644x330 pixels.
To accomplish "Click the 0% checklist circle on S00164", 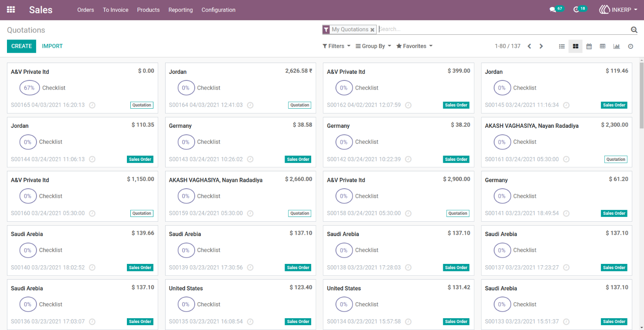I will coord(186,88).
